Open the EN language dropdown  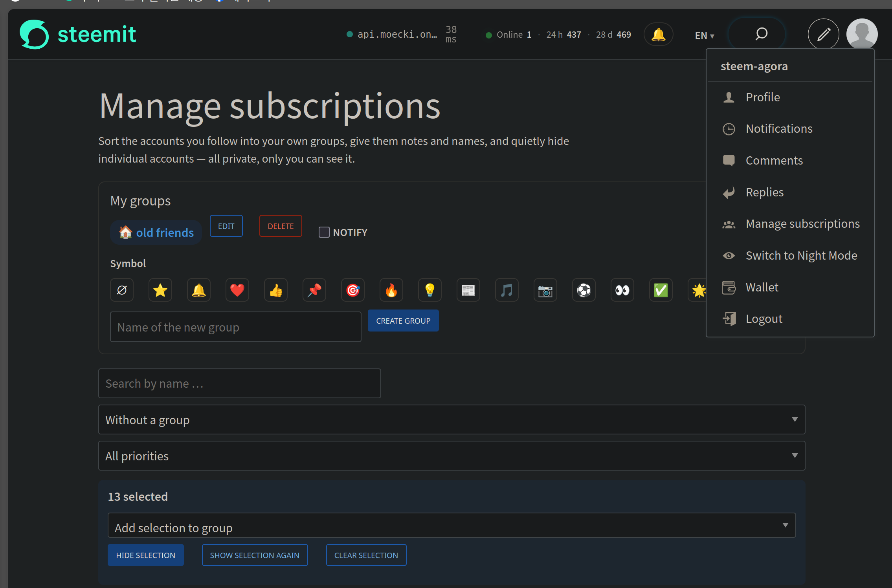(704, 35)
